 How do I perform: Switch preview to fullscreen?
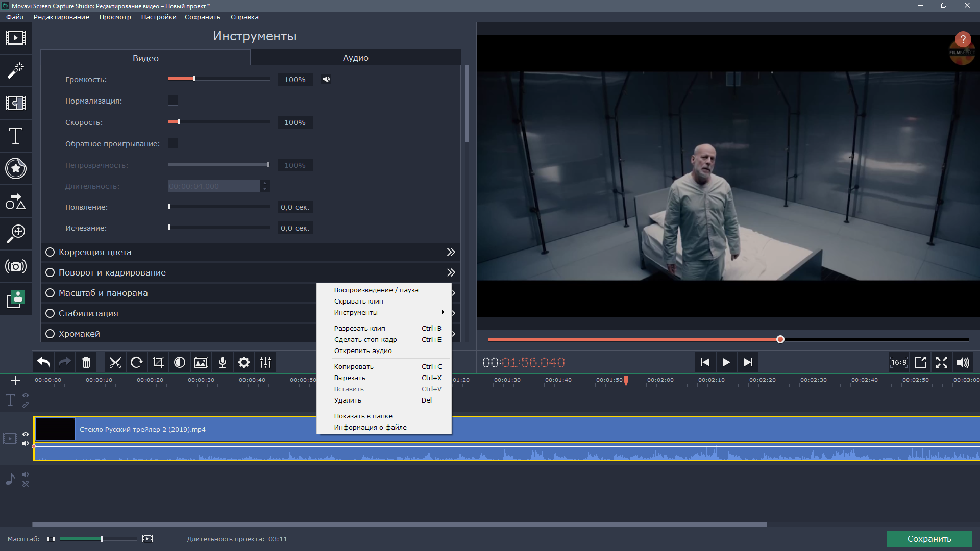pos(942,362)
